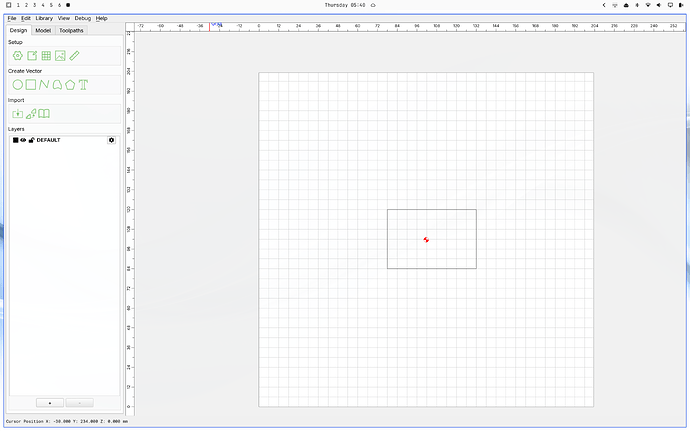Select the text vector tool

coord(83,85)
